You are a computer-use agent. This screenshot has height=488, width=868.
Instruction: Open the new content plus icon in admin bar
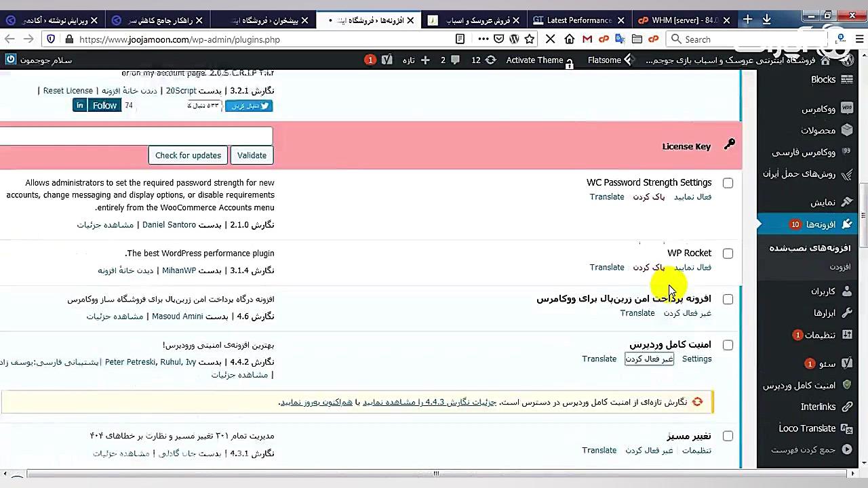coord(425,60)
